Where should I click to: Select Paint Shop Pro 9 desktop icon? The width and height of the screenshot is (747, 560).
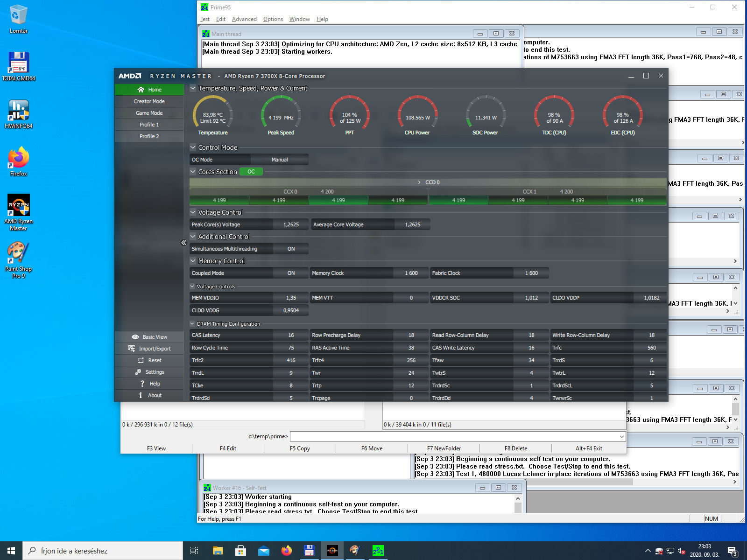point(18,260)
